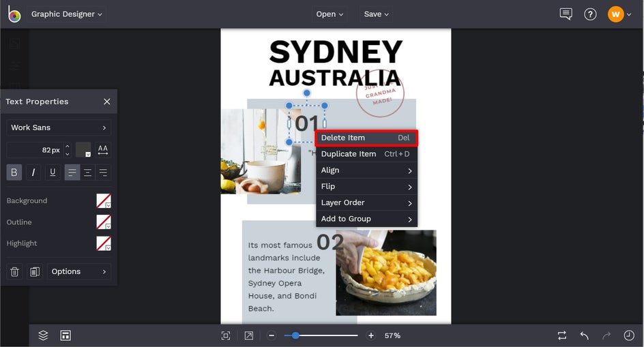The height and width of the screenshot is (347, 644).
Task: Expand the account menu arrow
Action: pyautogui.click(x=629, y=15)
